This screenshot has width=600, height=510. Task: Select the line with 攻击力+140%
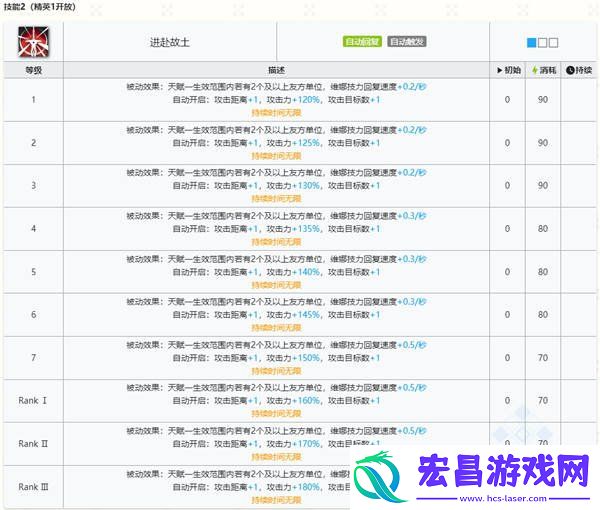coord(276,272)
